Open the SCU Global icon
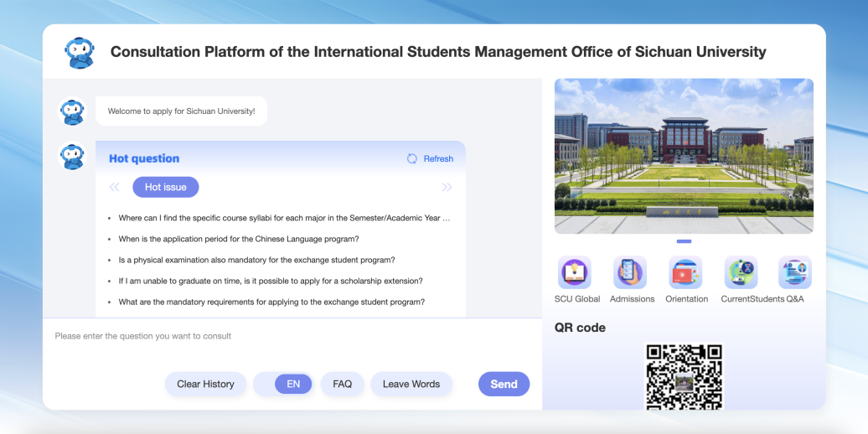This screenshot has height=434, width=868. point(575,273)
